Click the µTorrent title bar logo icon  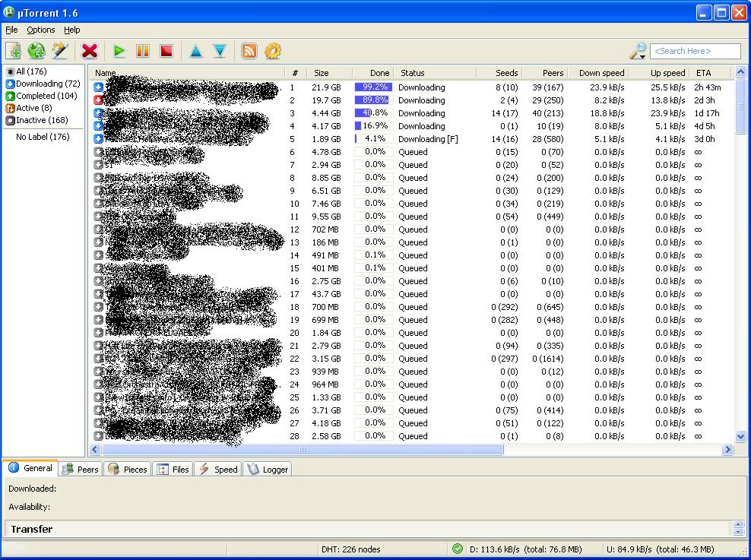(8, 12)
